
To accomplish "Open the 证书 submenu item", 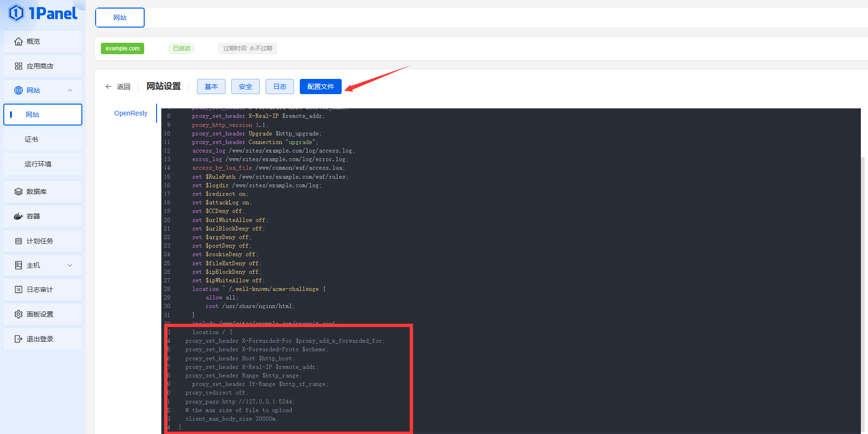I will tap(31, 139).
